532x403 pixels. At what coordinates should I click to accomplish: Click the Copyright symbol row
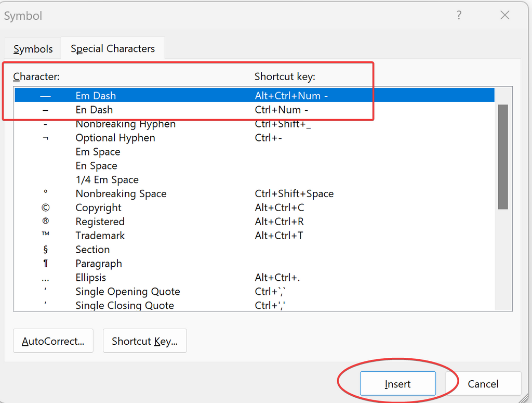tap(98, 208)
